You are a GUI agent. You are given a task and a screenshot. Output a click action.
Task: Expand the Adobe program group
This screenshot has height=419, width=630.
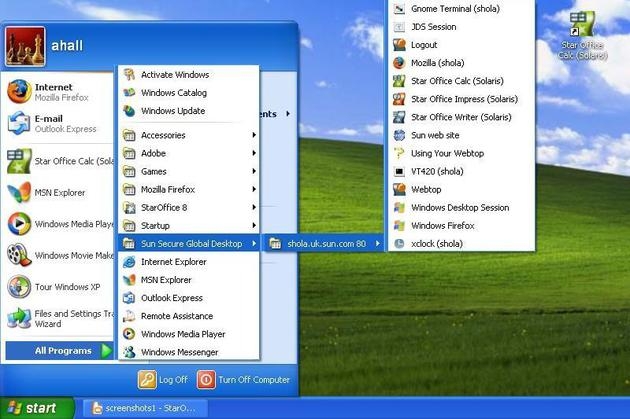(189, 153)
